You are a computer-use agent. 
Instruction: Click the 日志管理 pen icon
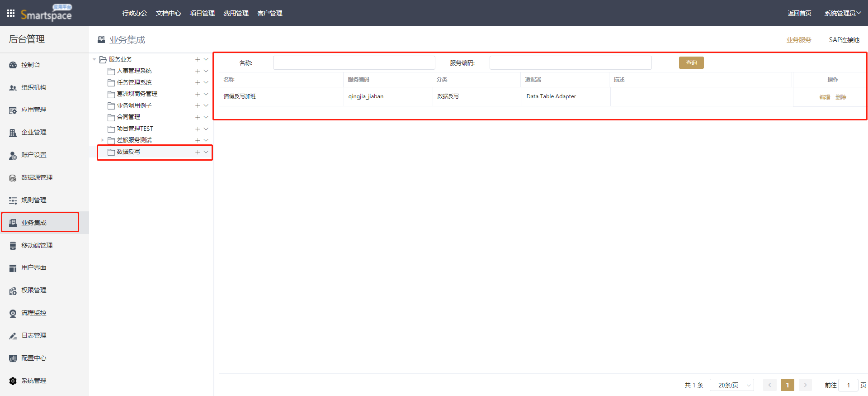pyautogui.click(x=13, y=336)
